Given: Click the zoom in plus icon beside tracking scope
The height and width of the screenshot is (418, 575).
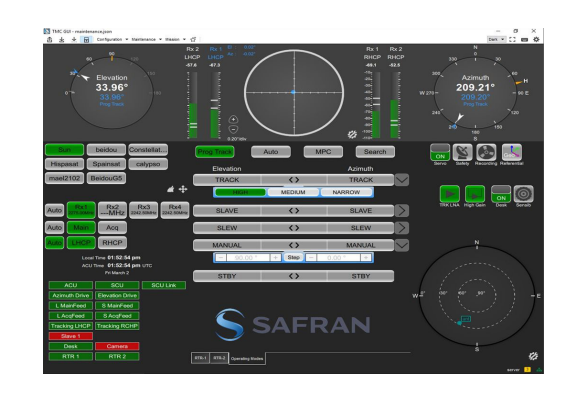Looking at the screenshot, I should [233, 119].
